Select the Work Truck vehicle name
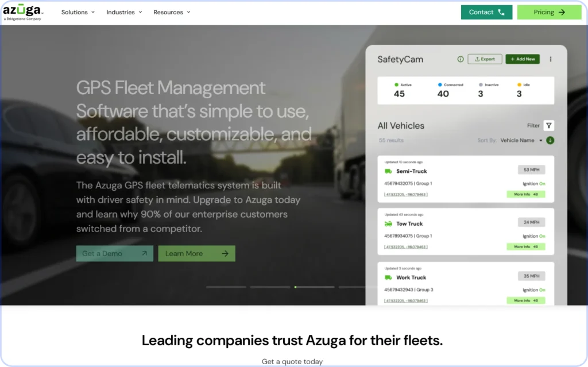 [x=411, y=277]
